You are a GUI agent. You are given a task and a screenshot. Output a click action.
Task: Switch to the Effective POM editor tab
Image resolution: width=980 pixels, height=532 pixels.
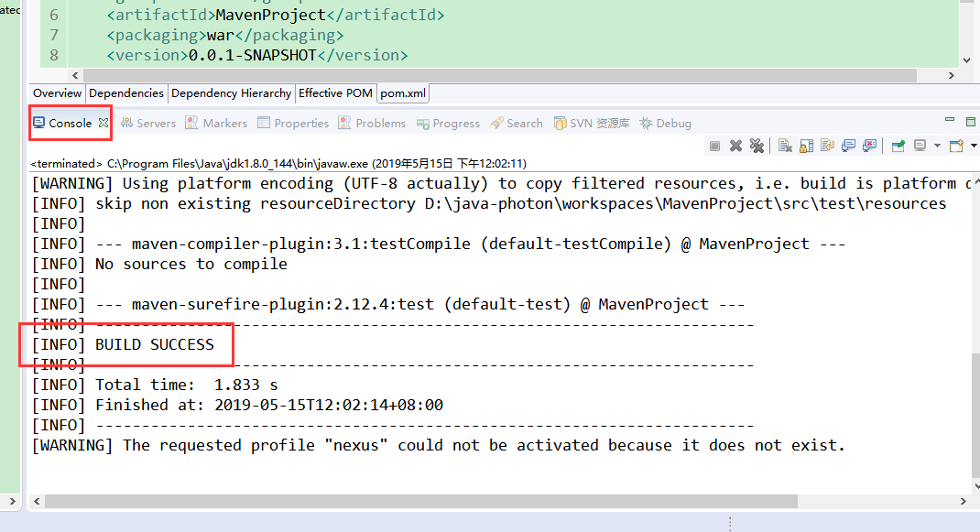pyautogui.click(x=335, y=93)
